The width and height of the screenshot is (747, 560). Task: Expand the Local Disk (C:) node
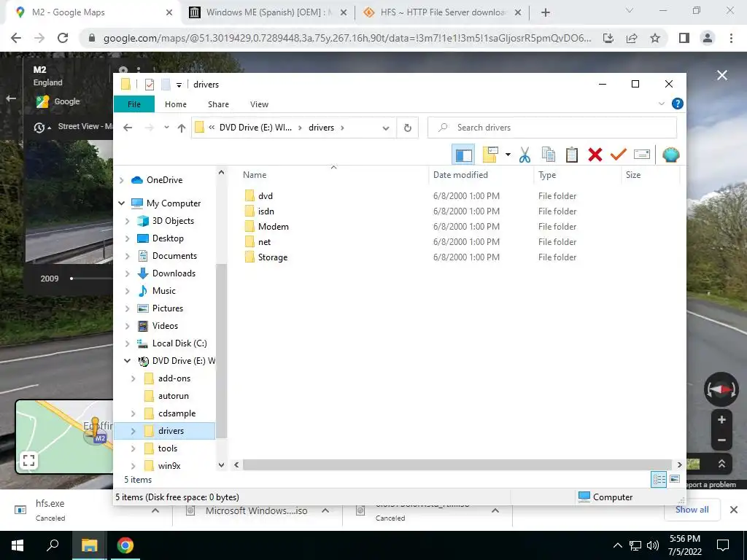click(127, 343)
